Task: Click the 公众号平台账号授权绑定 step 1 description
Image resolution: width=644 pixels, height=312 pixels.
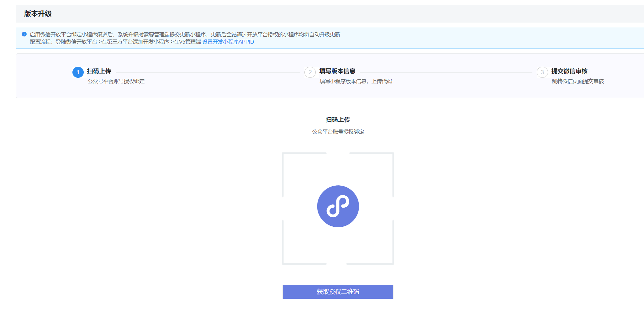Action: 116,82
